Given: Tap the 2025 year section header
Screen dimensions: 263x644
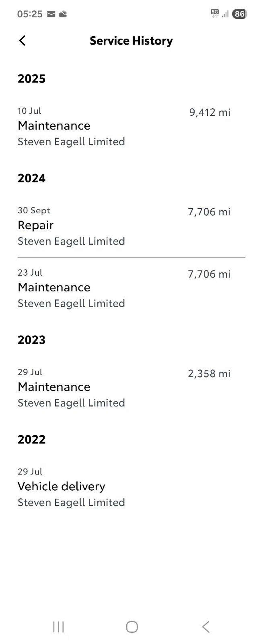Looking at the screenshot, I should [31, 78].
